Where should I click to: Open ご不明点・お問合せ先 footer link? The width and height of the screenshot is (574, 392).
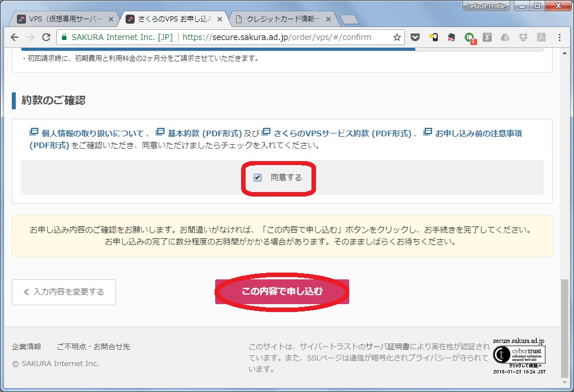(x=94, y=346)
